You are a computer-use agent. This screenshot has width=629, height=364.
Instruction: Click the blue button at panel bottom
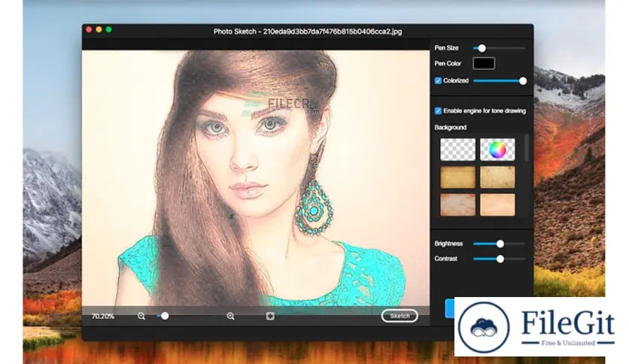click(x=449, y=308)
